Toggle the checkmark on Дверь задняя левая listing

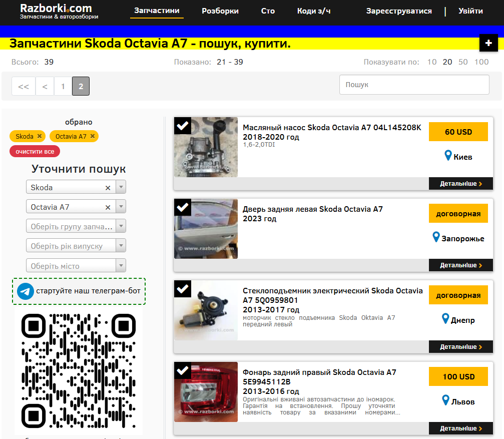coord(183,207)
